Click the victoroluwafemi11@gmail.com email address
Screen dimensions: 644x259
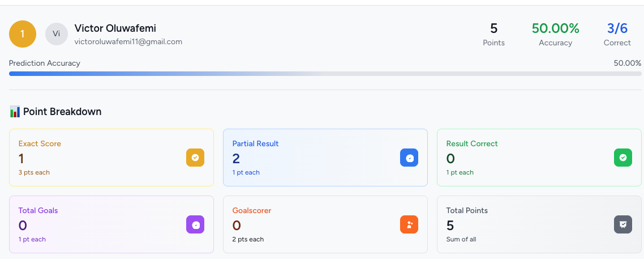coord(128,41)
